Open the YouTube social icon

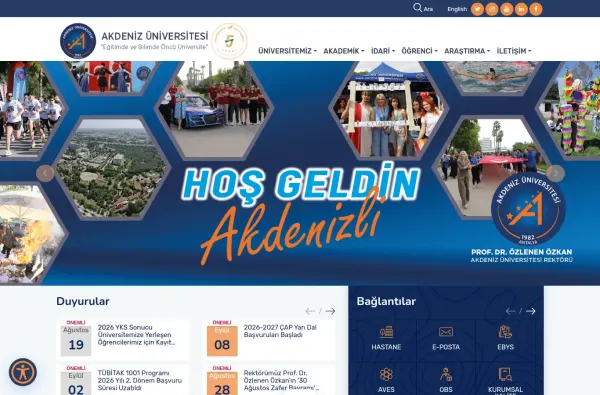507,9
